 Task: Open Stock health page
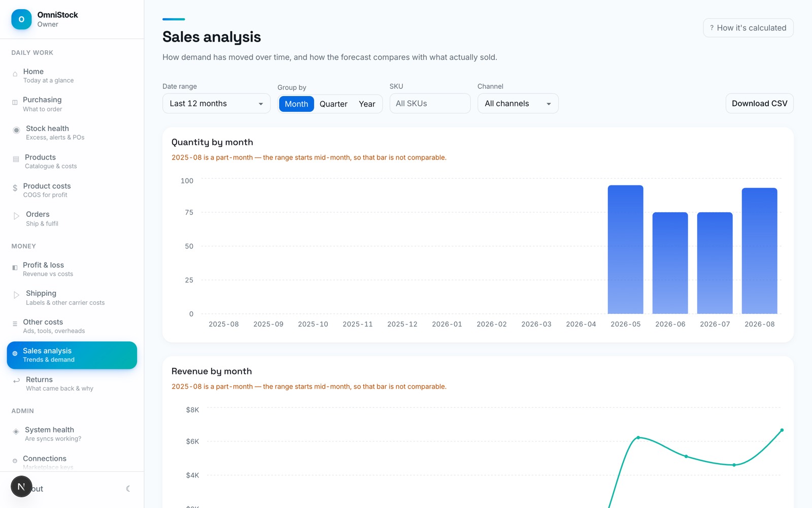tap(72, 133)
